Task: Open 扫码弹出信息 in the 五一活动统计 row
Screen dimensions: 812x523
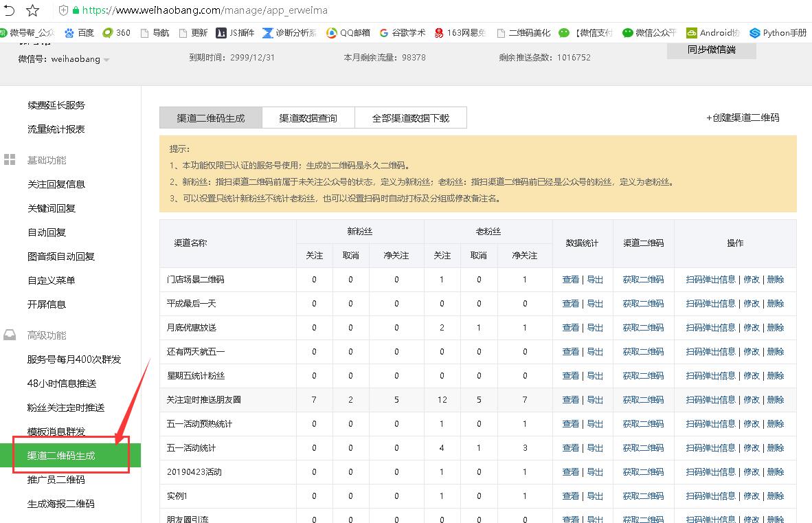Action: point(710,448)
